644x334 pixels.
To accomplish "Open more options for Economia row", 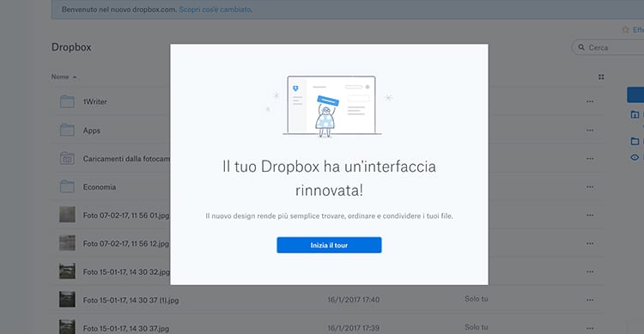I will click(590, 187).
